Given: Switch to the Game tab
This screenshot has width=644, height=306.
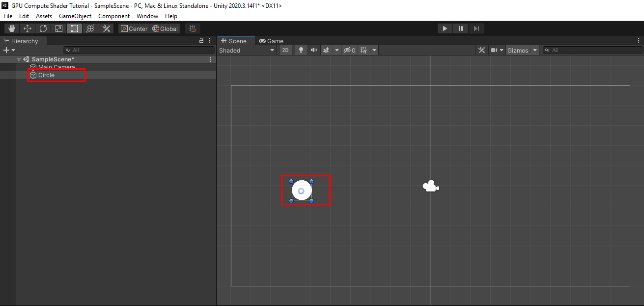Looking at the screenshot, I should point(271,41).
